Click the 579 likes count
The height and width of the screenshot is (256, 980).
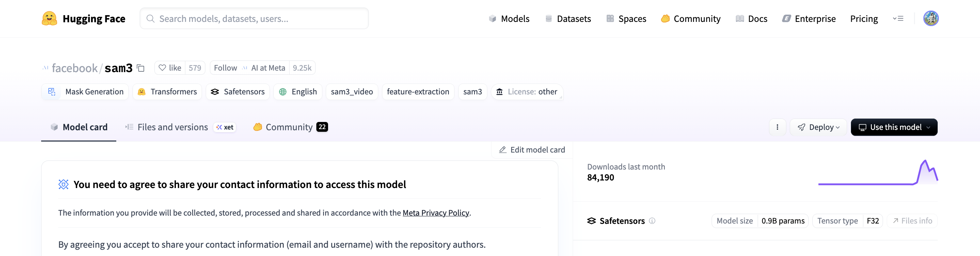click(x=195, y=68)
